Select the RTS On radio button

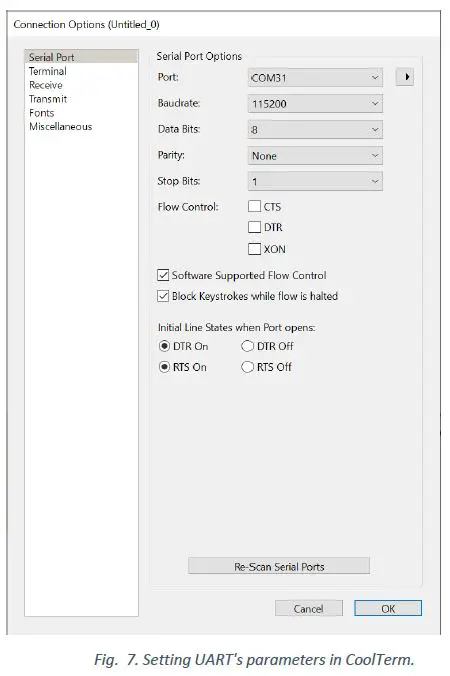[x=164, y=367]
